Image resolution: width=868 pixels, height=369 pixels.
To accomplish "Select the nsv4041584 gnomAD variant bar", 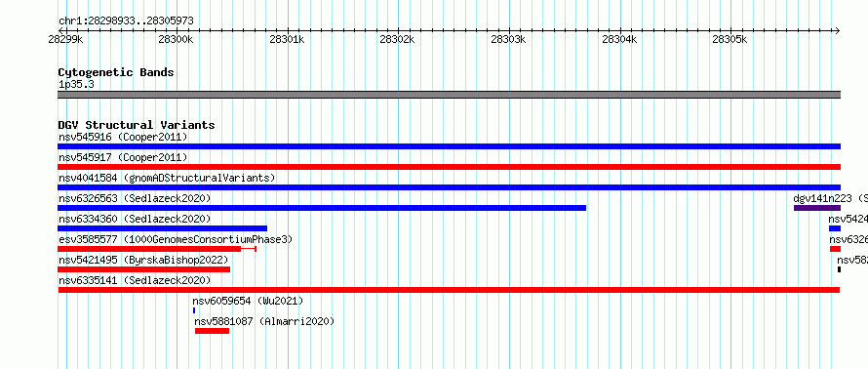I will click(x=449, y=187).
